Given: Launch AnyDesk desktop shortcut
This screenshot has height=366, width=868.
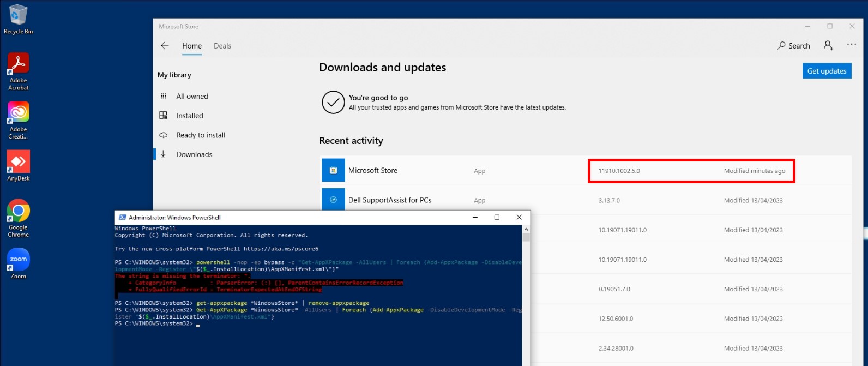Looking at the screenshot, I should pos(18,166).
